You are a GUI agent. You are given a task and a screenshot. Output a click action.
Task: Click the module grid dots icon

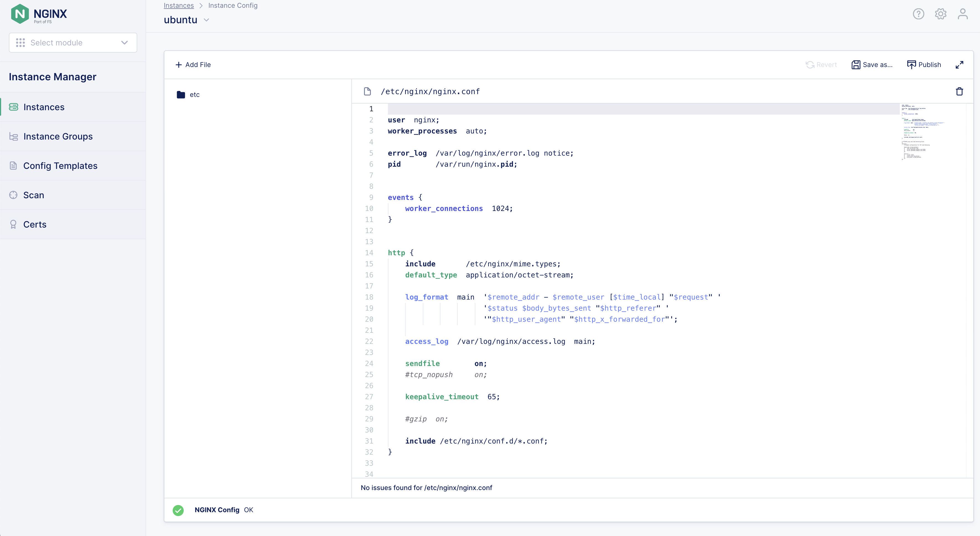point(20,43)
